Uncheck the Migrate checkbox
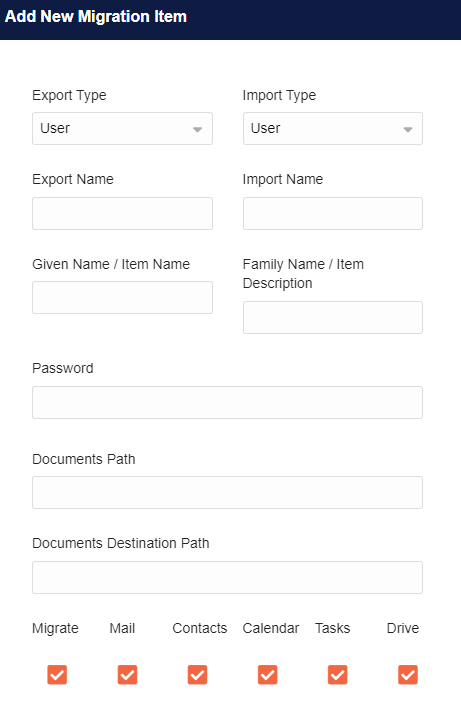461x701 pixels. [57, 675]
